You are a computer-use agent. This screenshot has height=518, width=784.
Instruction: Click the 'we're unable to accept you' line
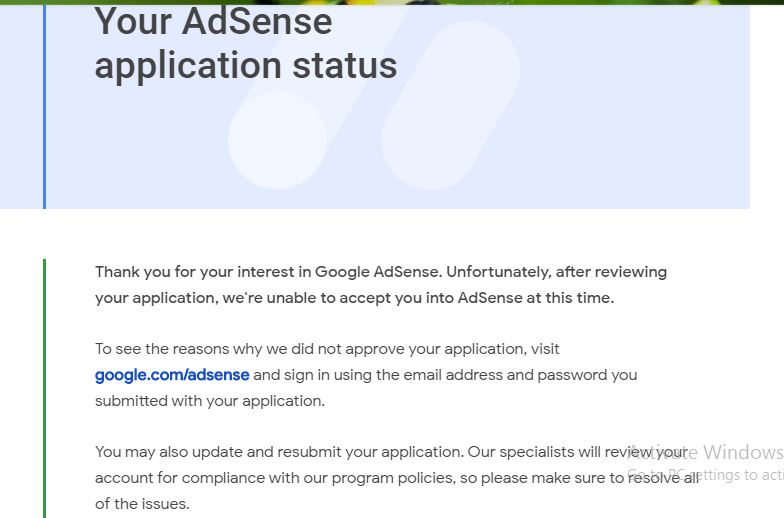[354, 298]
